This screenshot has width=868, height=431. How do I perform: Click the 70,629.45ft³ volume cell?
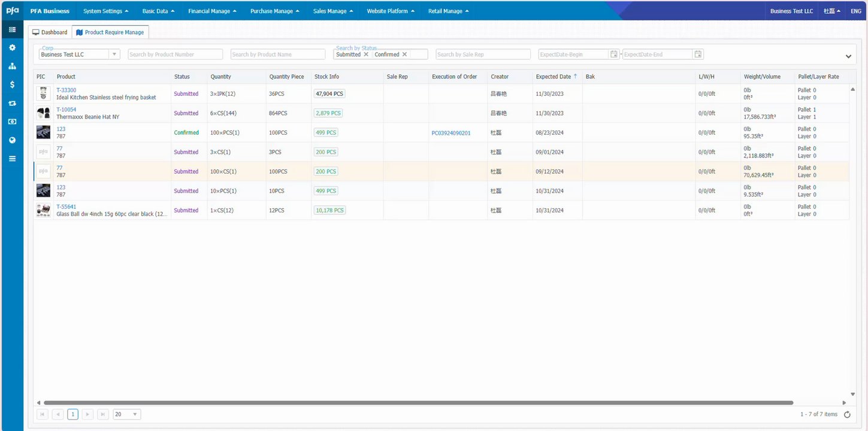pyautogui.click(x=758, y=175)
